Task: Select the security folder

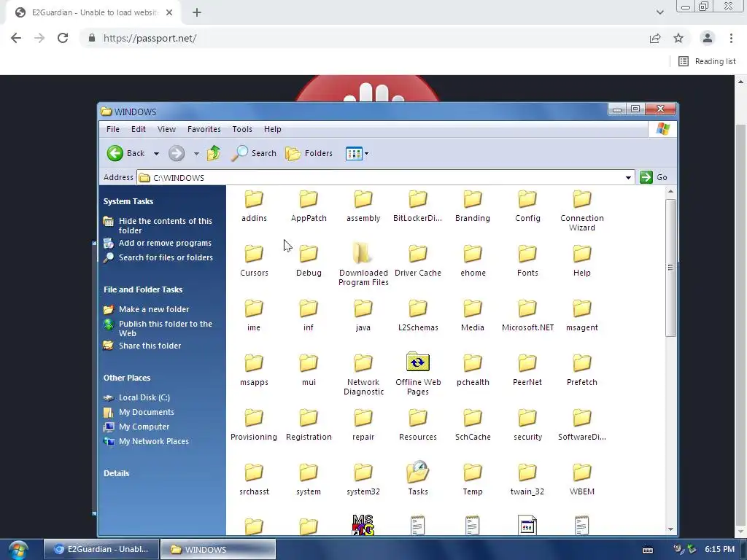Action: [527, 425]
